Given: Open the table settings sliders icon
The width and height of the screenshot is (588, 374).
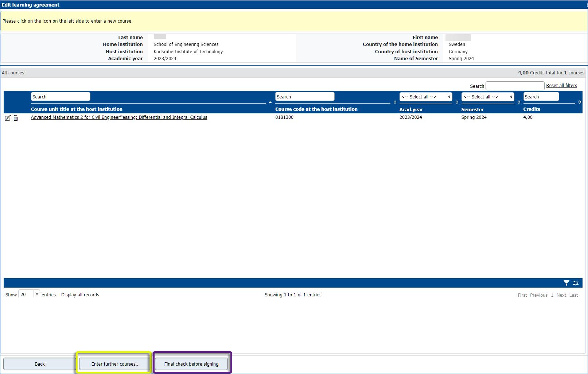Looking at the screenshot, I should click(x=576, y=283).
